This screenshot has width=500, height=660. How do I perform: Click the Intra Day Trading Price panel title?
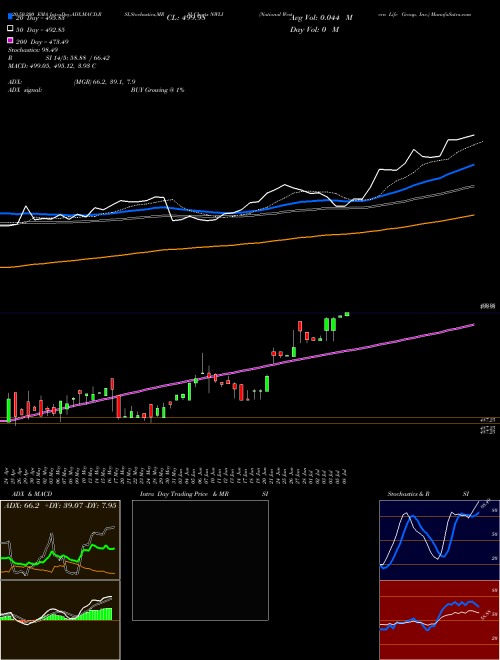coord(184,494)
